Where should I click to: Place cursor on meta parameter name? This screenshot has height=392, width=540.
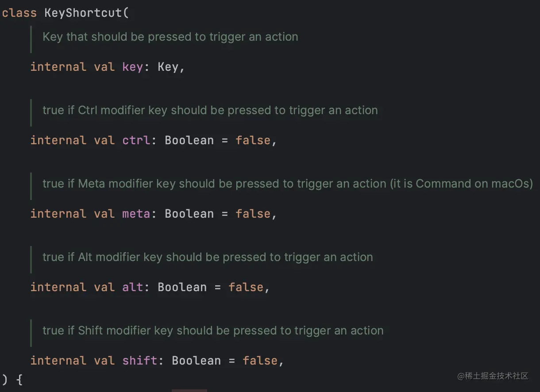tap(136, 214)
